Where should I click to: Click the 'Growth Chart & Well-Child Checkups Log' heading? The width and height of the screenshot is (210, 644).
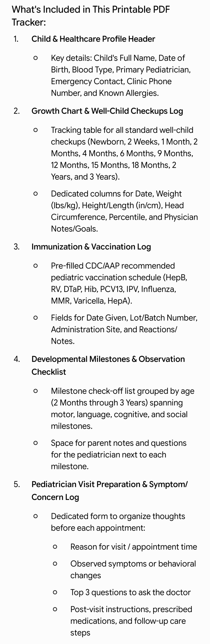[x=107, y=111]
